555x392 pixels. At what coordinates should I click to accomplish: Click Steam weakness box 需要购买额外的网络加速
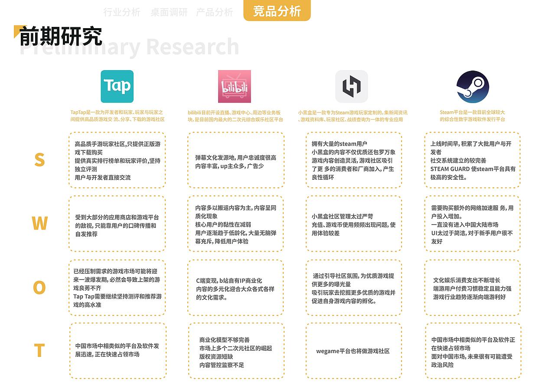[x=473, y=224]
